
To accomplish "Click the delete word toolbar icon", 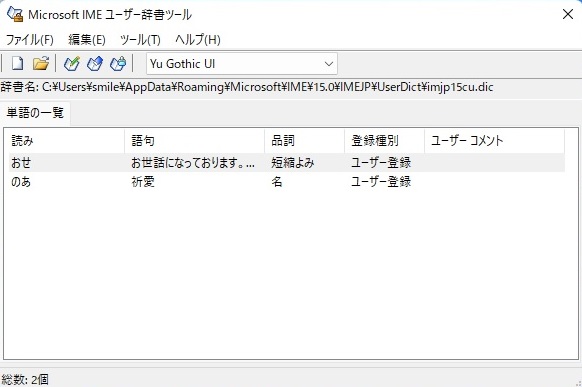I will pyautogui.click(x=118, y=63).
